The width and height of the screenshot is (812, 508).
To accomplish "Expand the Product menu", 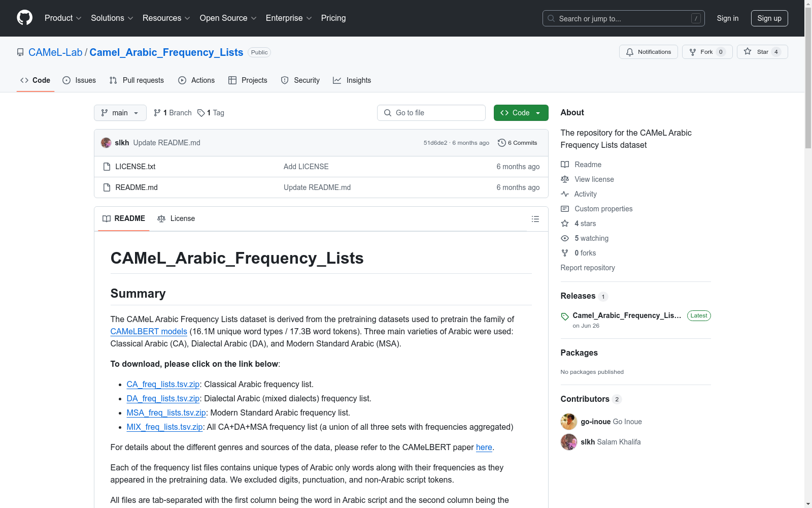I will pos(63,18).
